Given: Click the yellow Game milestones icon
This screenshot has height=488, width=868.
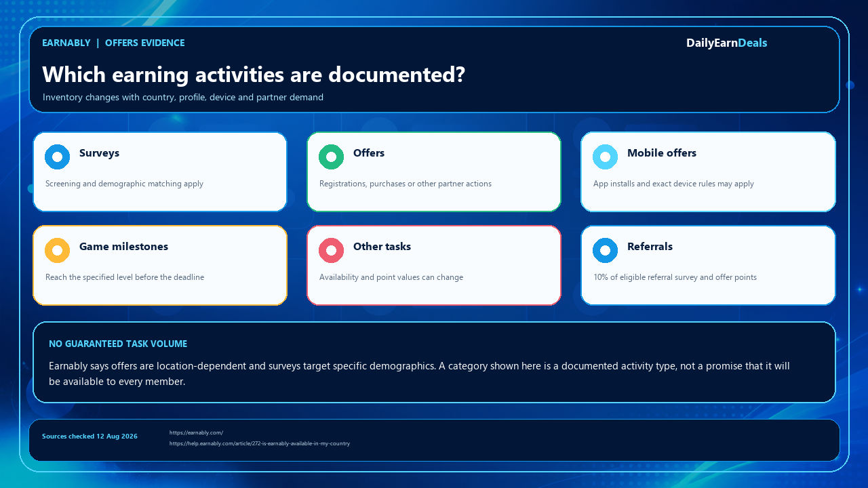Looking at the screenshot, I should click(57, 251).
